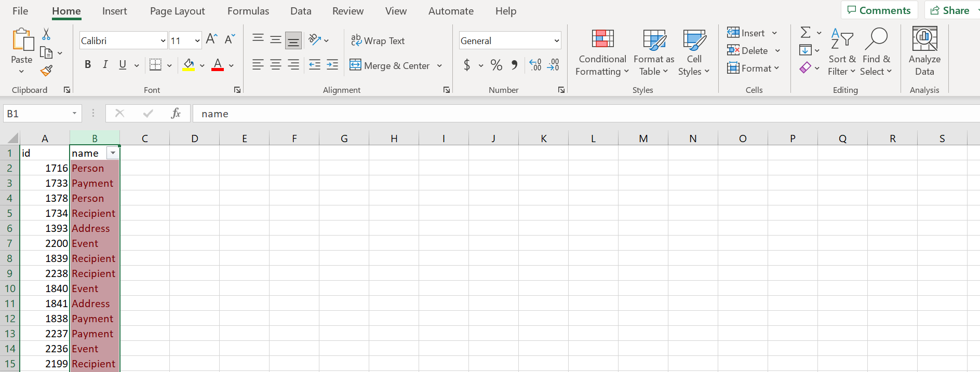Viewport: 980px width, 372px height.
Task: Toggle Wrap Text on selected cells
Action: (378, 40)
